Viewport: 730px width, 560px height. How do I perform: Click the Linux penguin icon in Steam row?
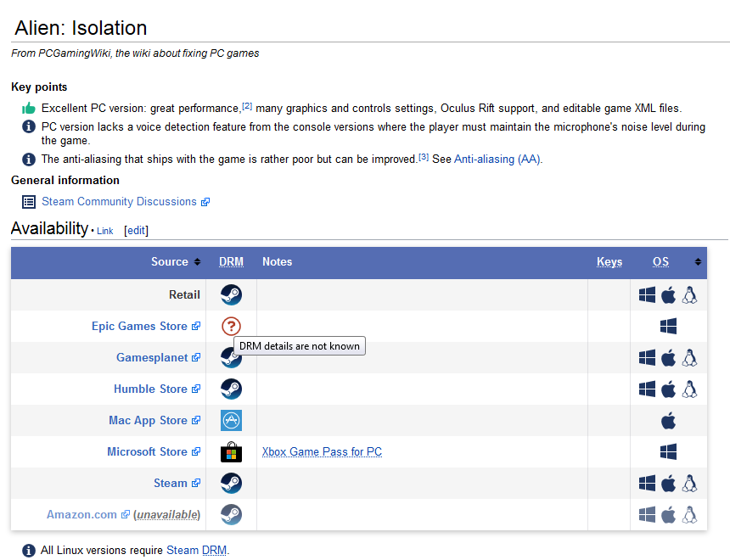tap(689, 483)
